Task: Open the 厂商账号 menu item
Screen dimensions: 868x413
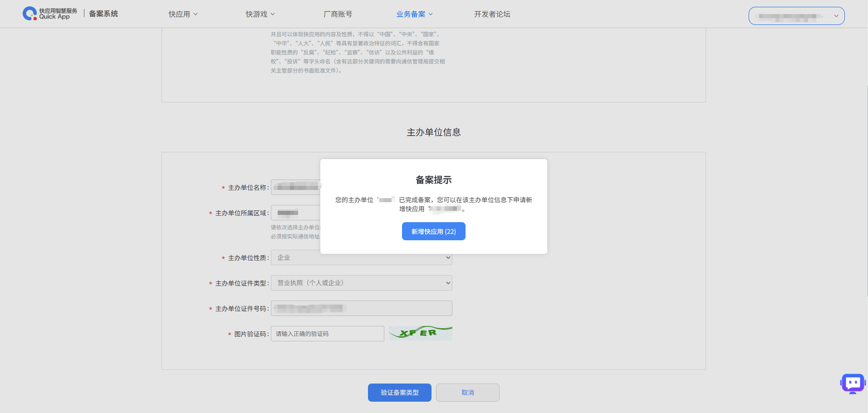Action: pos(338,14)
